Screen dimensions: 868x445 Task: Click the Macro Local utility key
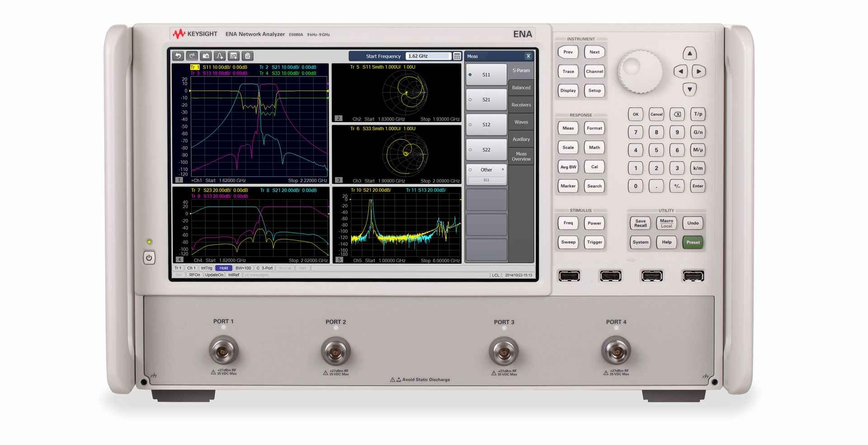(x=667, y=223)
